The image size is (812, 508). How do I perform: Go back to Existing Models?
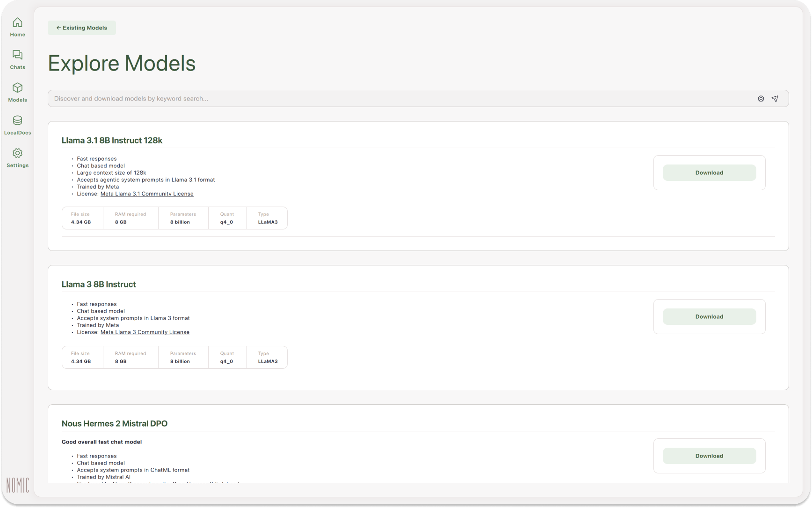tap(82, 28)
